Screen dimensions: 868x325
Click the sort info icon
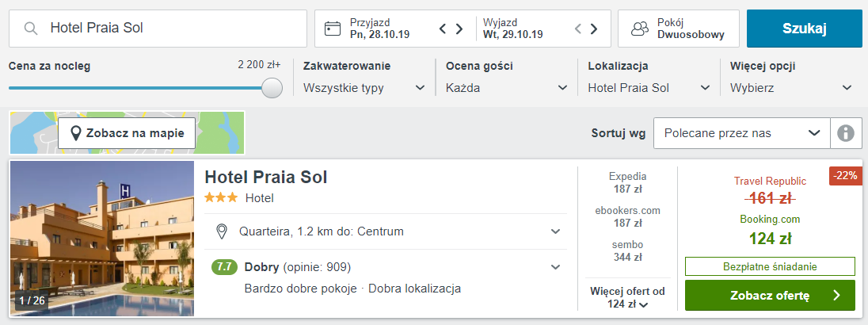(846, 133)
